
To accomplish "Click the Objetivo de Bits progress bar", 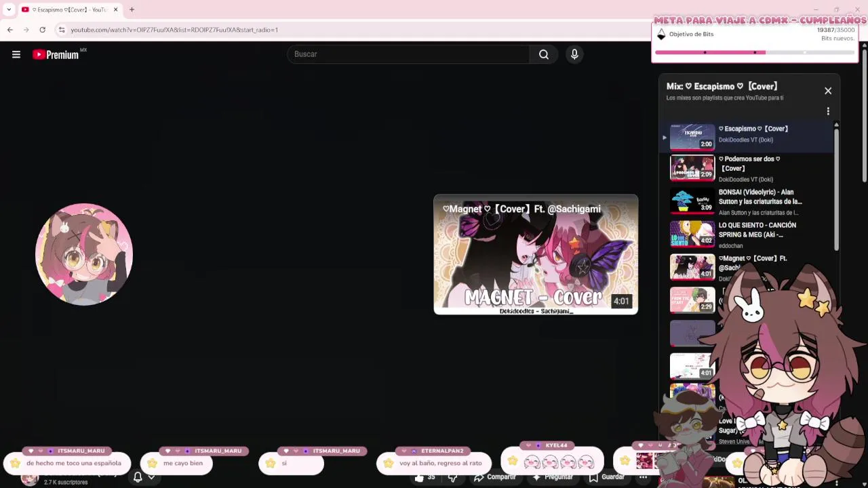I will 755,52.
